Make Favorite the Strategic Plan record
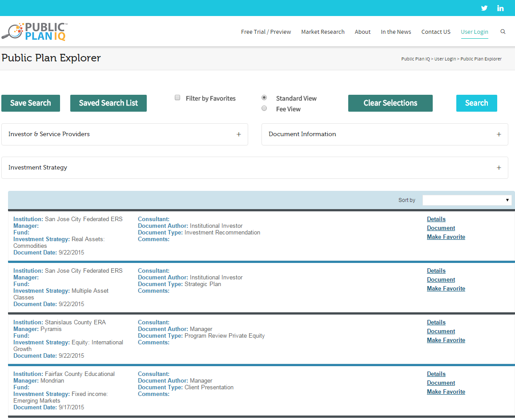This screenshot has width=515, height=420. click(446, 289)
